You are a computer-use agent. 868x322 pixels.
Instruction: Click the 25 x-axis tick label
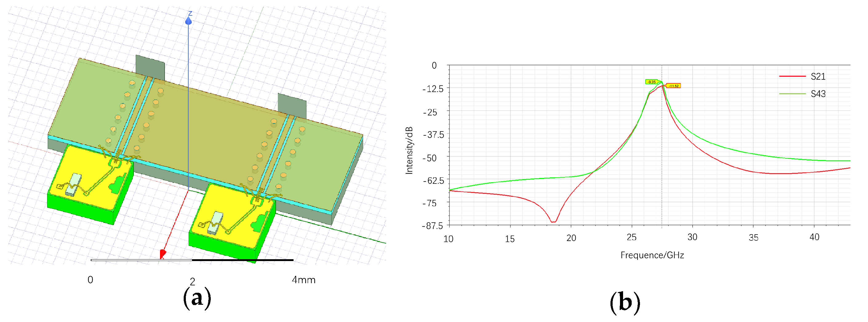[632, 237]
